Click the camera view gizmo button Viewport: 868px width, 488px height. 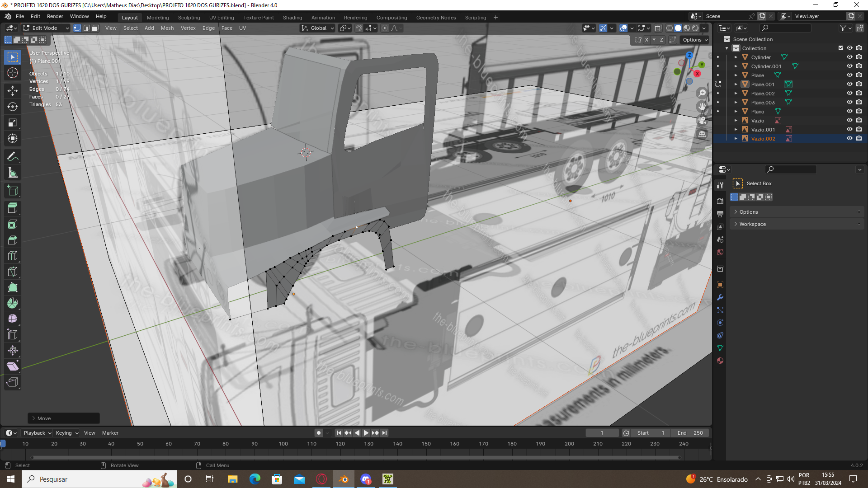coord(702,121)
